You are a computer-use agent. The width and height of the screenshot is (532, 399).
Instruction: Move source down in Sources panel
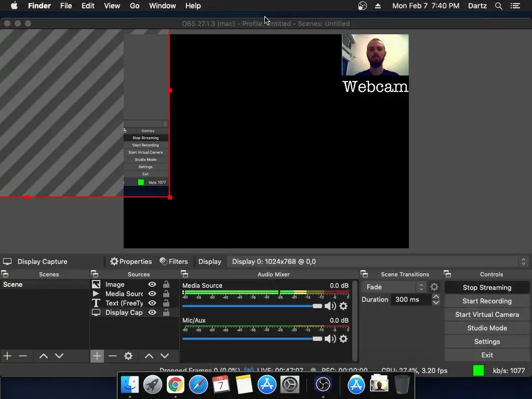(x=165, y=356)
